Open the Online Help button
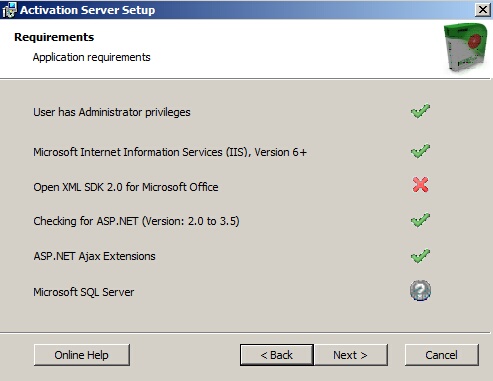The height and width of the screenshot is (381, 493). coord(82,355)
